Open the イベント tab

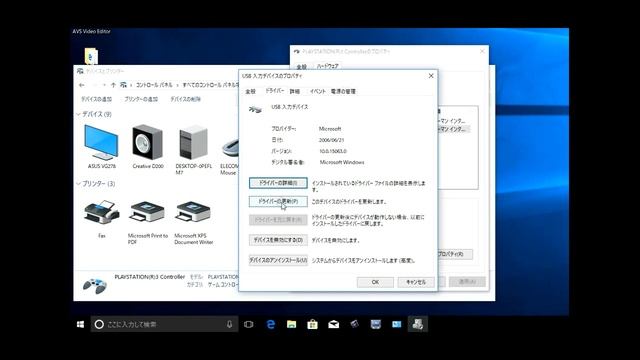(x=318, y=91)
